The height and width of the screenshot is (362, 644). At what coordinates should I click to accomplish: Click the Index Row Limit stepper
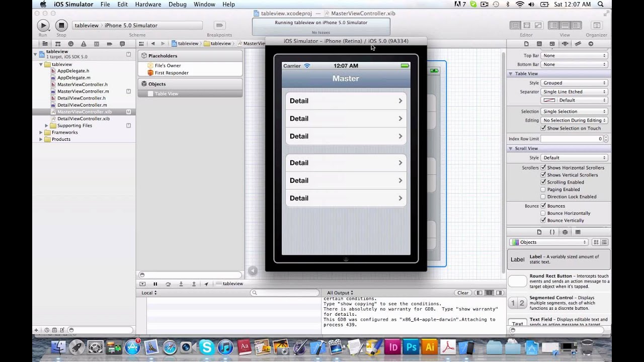[x=606, y=138]
